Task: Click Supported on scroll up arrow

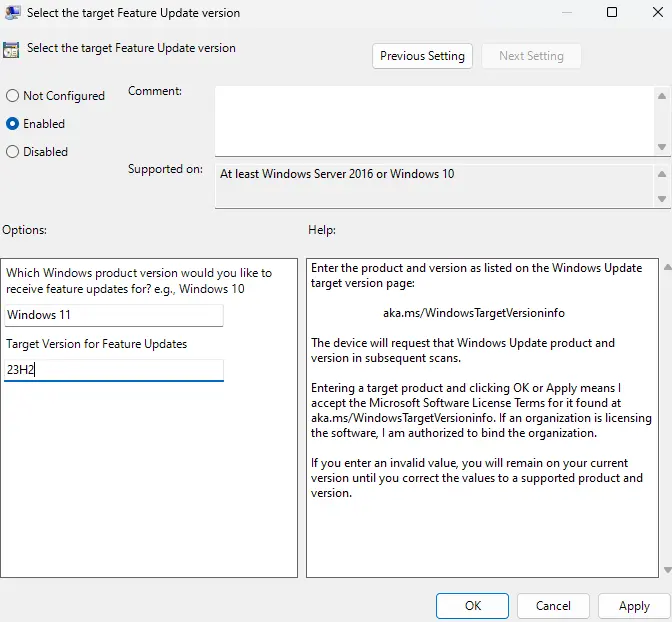Action: [662, 174]
